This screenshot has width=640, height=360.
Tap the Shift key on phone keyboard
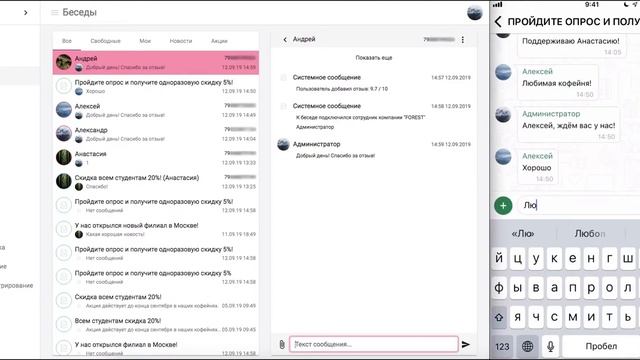click(499, 318)
